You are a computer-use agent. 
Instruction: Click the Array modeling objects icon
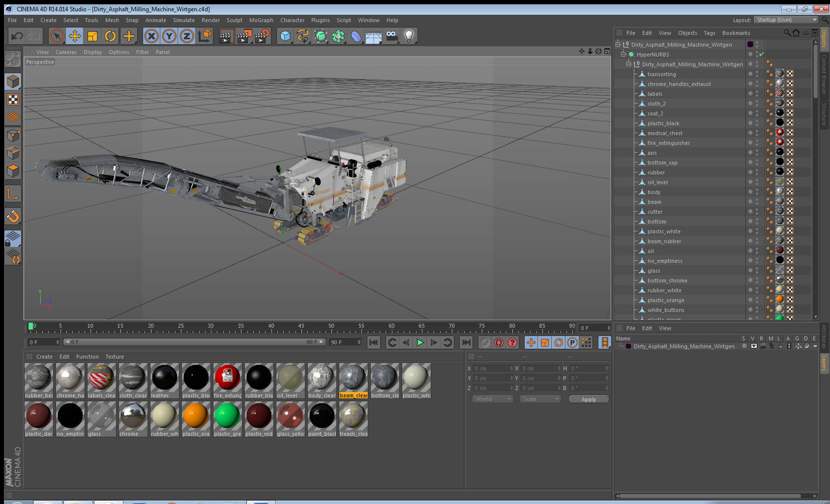click(338, 36)
